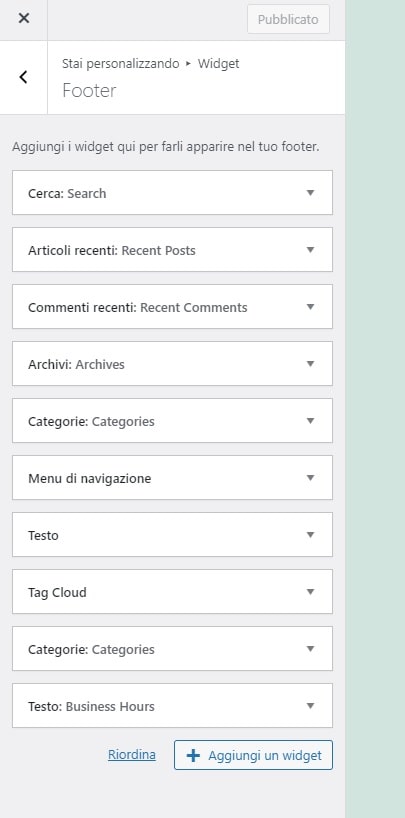Screen dimensions: 405x818
Task: Click the site preview area on the right
Action: [375, 409]
